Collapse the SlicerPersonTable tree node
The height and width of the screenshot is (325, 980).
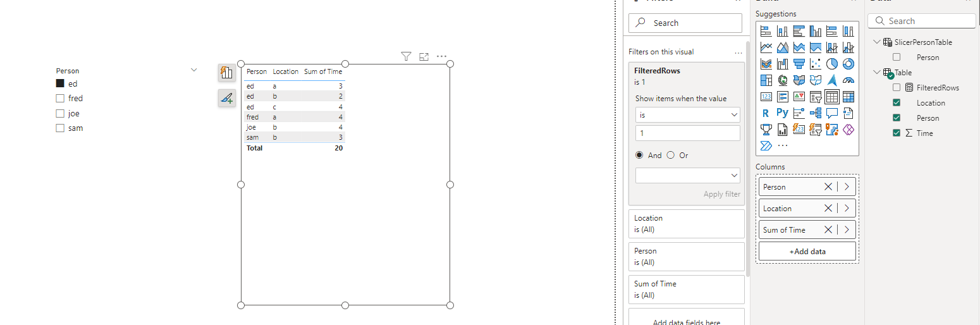pos(877,42)
